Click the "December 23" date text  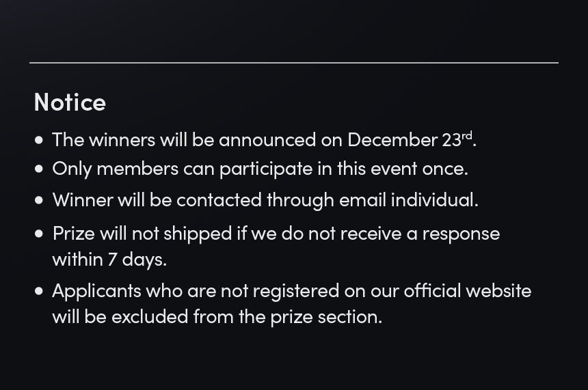[x=403, y=140]
